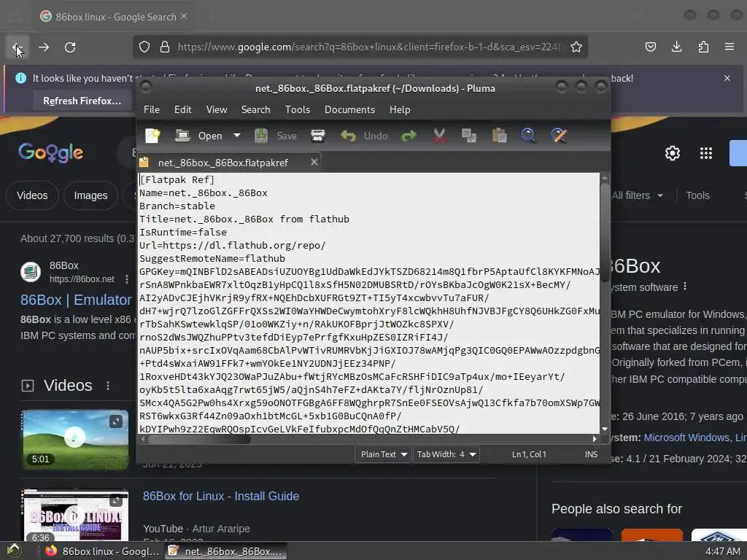The width and height of the screenshot is (747, 560).
Task: Open the Documents menu in Pluma
Action: pyautogui.click(x=349, y=109)
